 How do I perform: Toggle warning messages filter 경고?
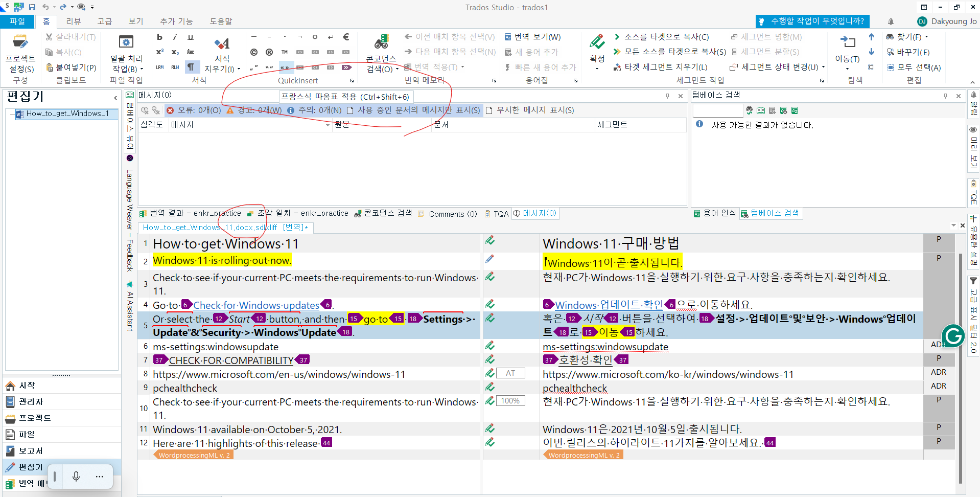coord(254,110)
